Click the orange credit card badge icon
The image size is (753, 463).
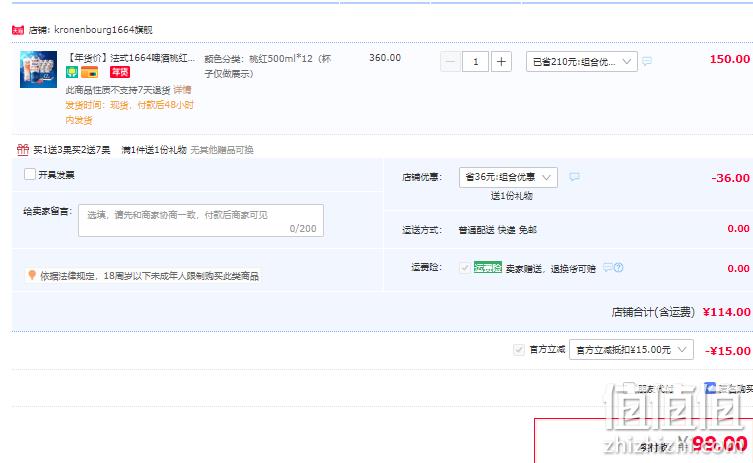tap(89, 73)
